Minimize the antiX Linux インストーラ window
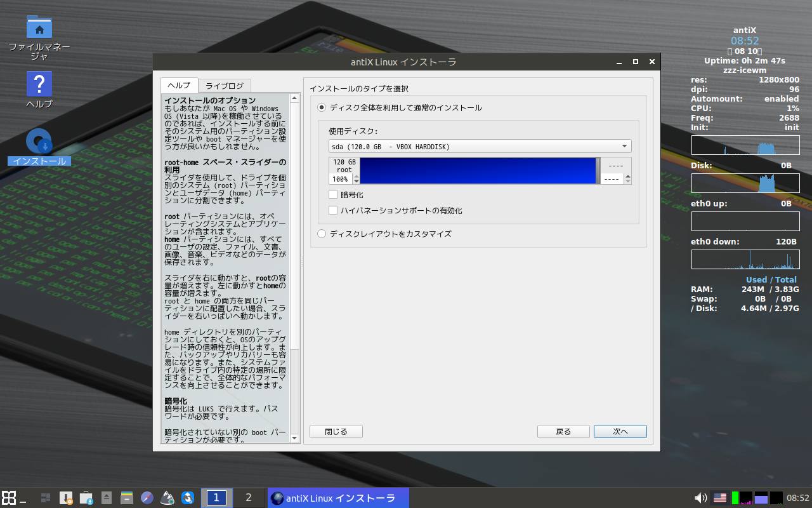 point(619,62)
